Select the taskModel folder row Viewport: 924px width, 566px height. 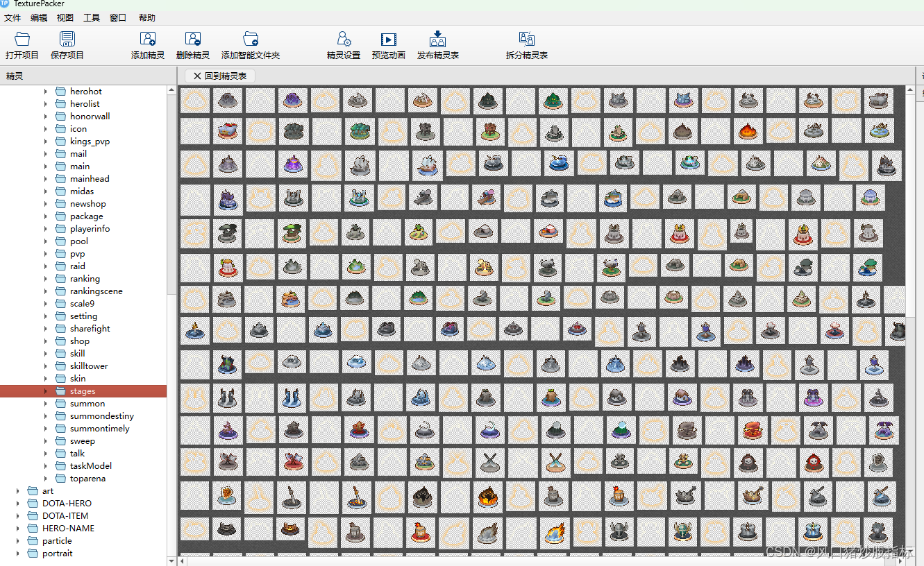(83, 465)
